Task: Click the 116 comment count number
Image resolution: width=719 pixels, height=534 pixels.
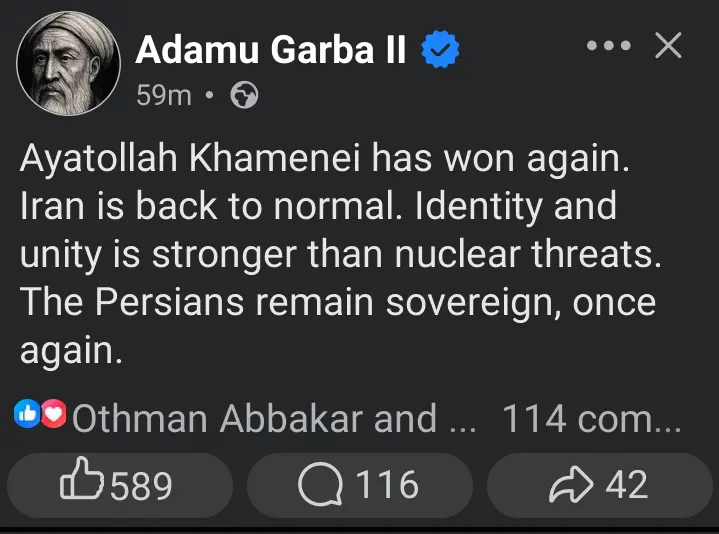Action: (x=387, y=485)
